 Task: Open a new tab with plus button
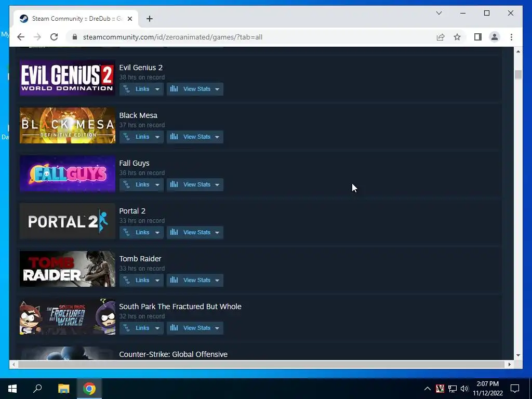tap(149, 19)
